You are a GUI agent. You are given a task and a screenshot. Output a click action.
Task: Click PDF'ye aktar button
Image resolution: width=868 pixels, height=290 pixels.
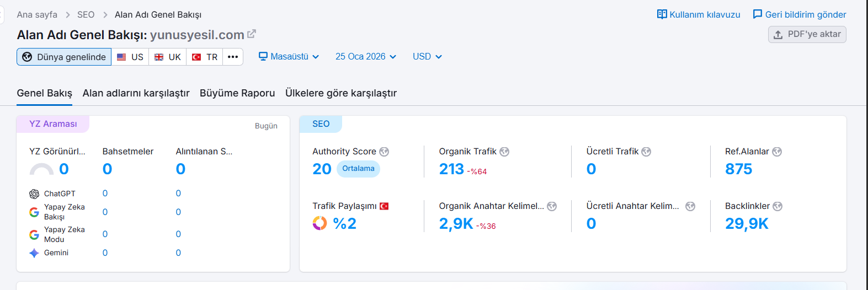pyautogui.click(x=807, y=34)
